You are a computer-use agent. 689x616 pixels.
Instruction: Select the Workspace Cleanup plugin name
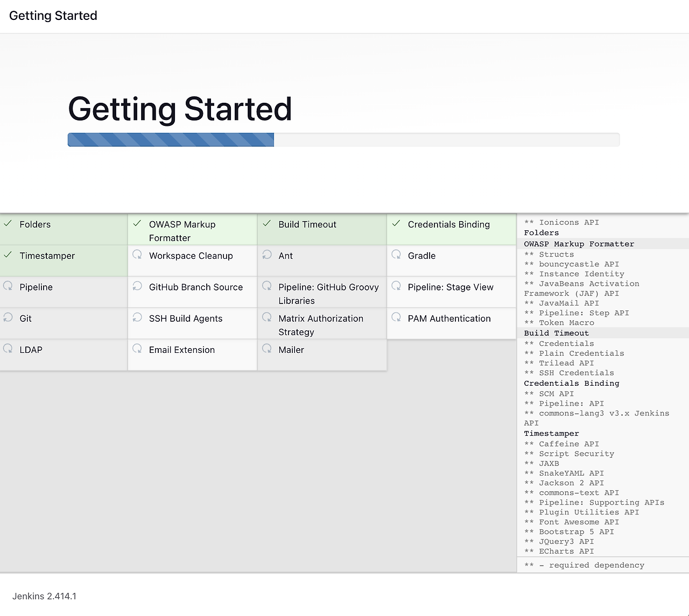[x=191, y=256]
